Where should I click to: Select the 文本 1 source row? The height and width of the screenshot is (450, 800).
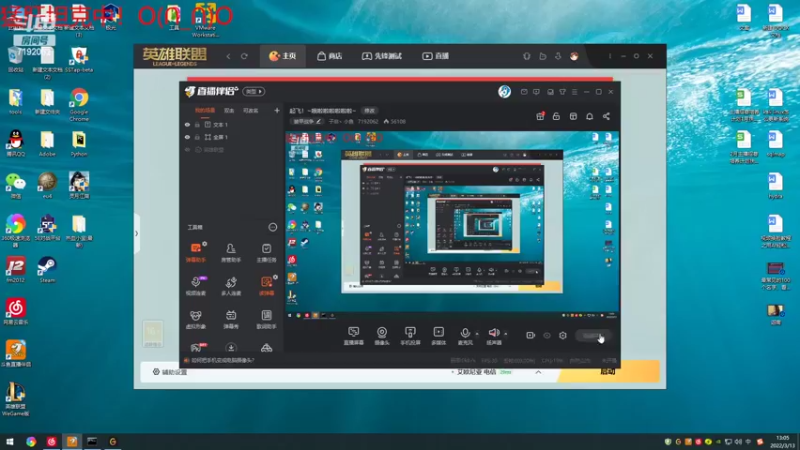pos(232,124)
